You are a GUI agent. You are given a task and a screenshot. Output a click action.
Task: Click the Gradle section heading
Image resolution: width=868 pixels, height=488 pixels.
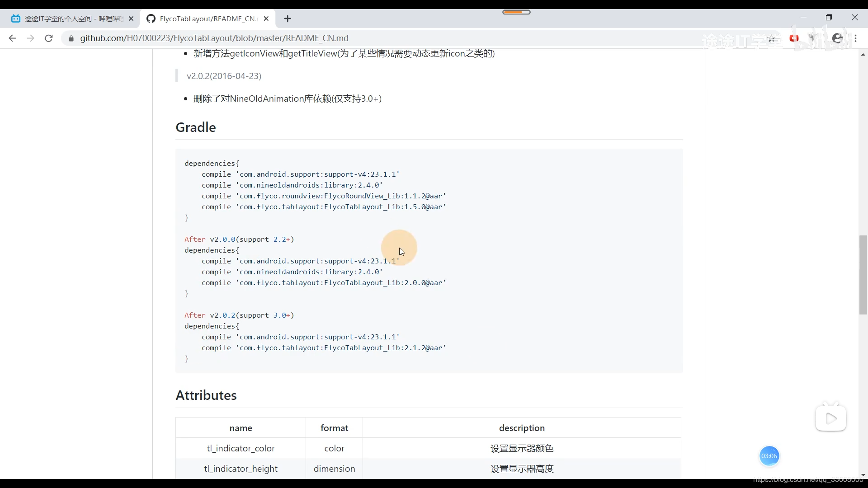pos(196,127)
